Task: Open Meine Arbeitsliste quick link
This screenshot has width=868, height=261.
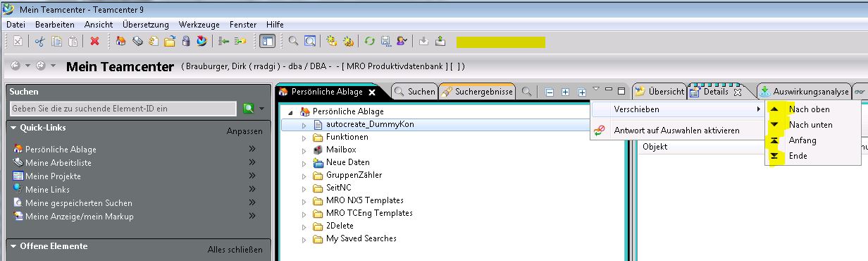Action: tap(58, 163)
